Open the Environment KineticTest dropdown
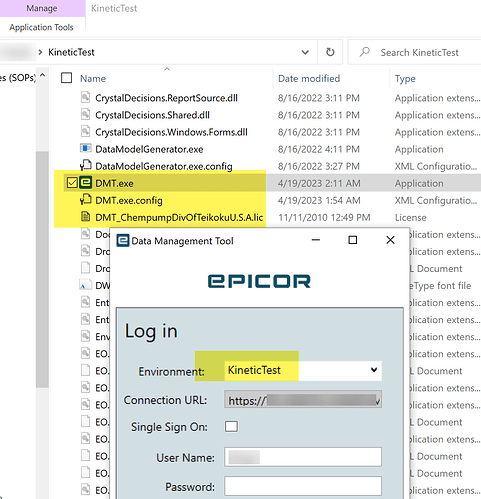 point(303,370)
